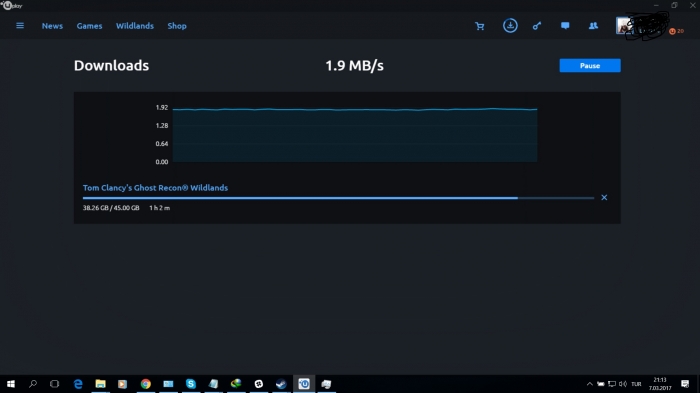Click the Uplay taskbar icon

pos(304,384)
